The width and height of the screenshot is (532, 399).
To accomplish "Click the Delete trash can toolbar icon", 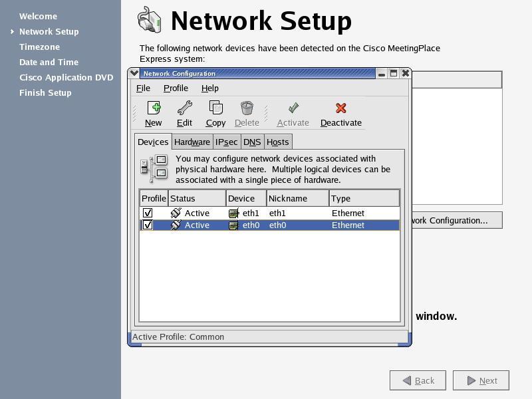I will pos(247,108).
